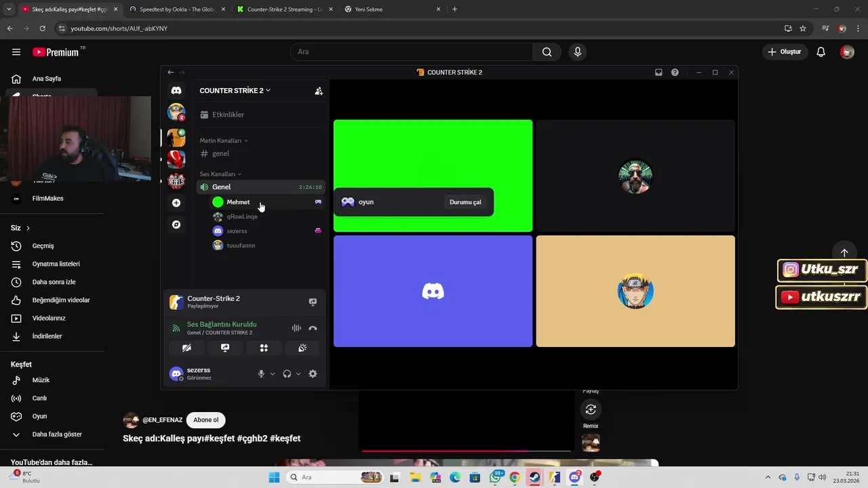Toggle the Discord camera on
Image resolution: width=868 pixels, height=488 pixels.
186,348
